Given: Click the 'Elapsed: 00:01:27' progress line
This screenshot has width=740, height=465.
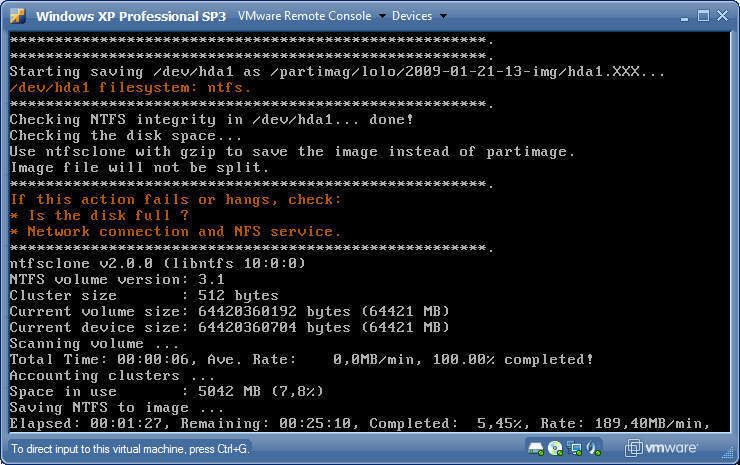Looking at the screenshot, I should (x=360, y=423).
